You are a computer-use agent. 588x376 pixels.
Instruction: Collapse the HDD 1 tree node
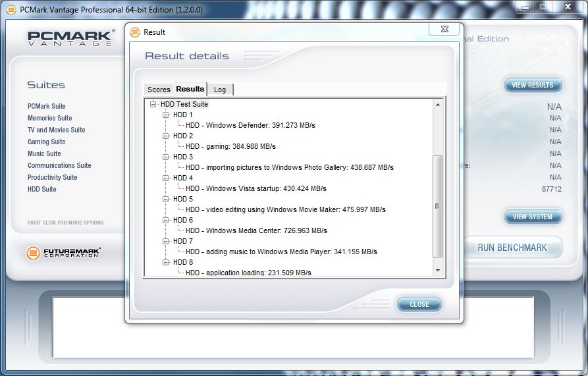pyautogui.click(x=166, y=115)
